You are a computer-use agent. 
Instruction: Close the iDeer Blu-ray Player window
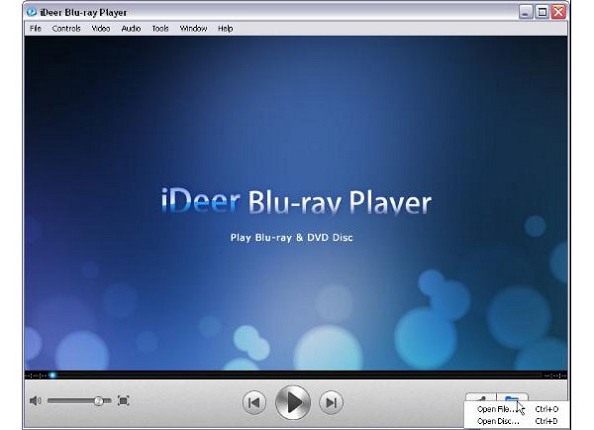coord(558,12)
